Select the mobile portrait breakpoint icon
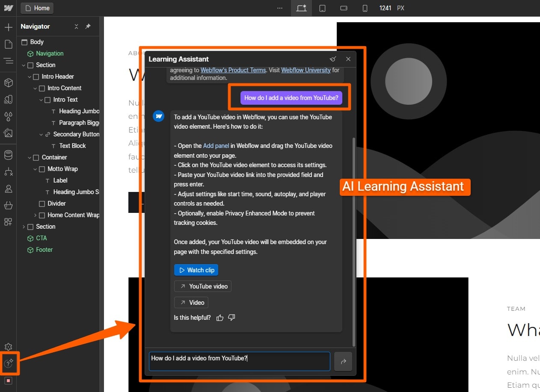Viewport: 540px width, 392px height. [365, 8]
